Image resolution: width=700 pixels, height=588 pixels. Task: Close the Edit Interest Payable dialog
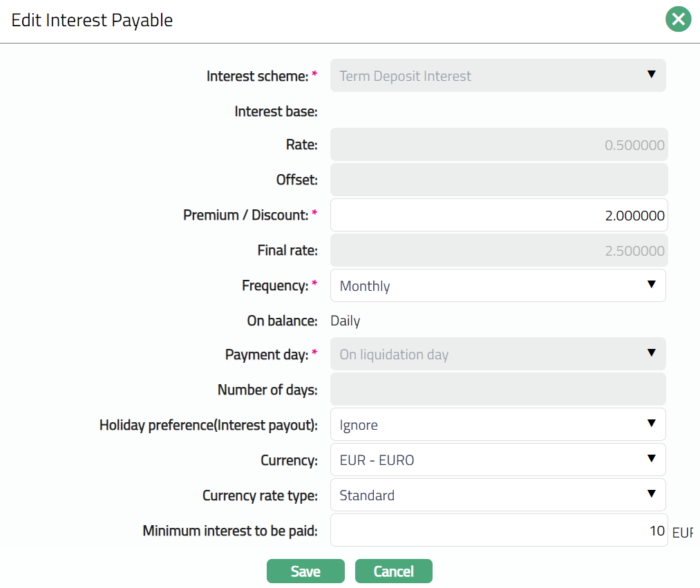[678, 19]
